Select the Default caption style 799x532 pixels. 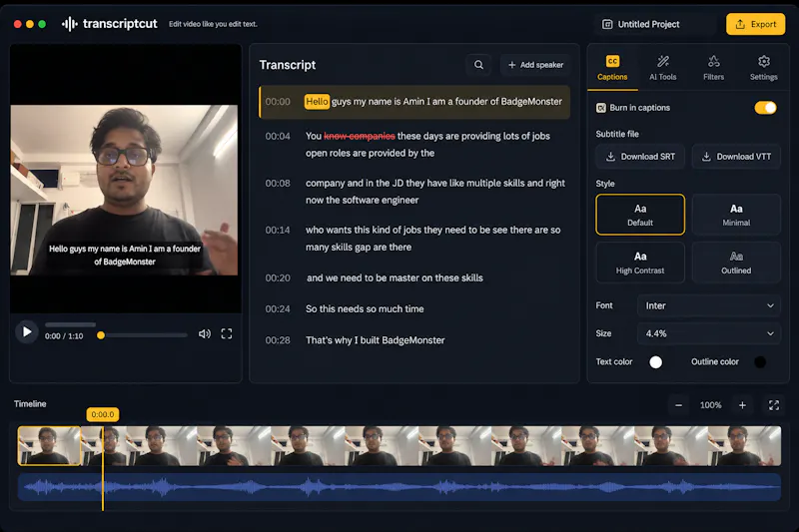click(x=640, y=215)
